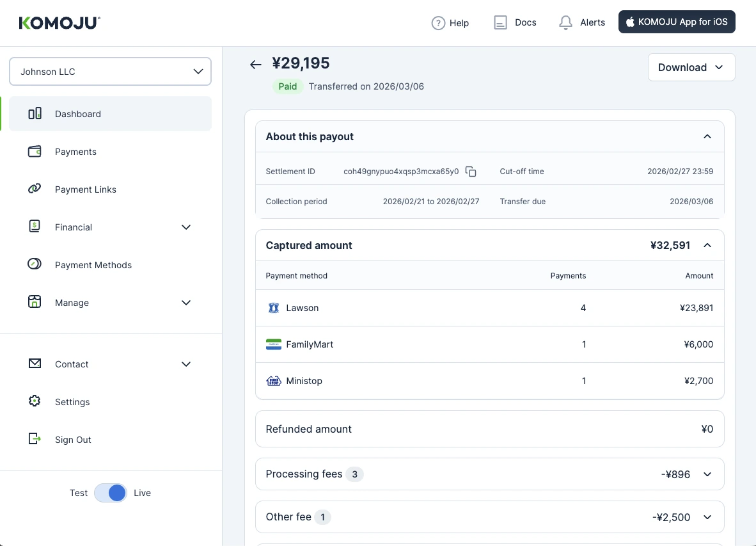
Task: Click the Dashboard chart icon
Action: (x=35, y=113)
